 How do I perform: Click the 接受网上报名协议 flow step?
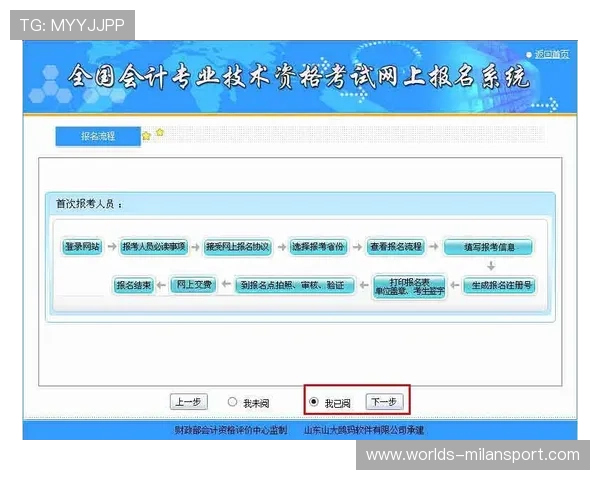point(237,247)
